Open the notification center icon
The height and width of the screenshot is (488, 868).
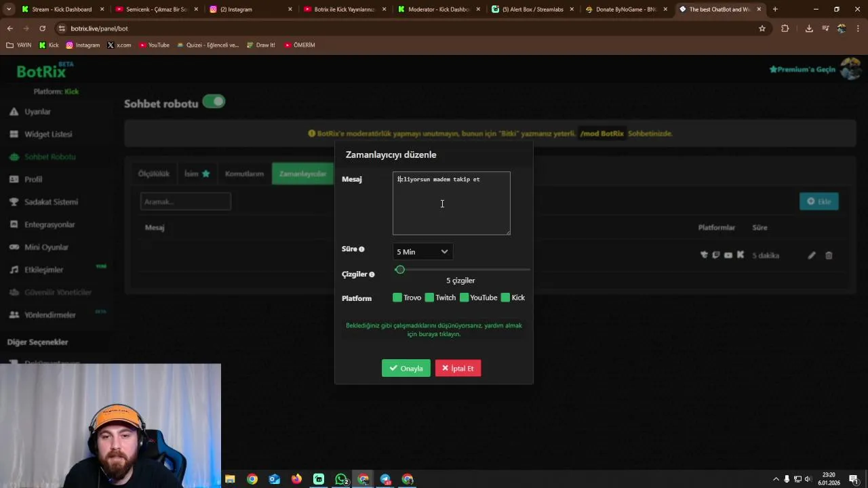pos(854,479)
